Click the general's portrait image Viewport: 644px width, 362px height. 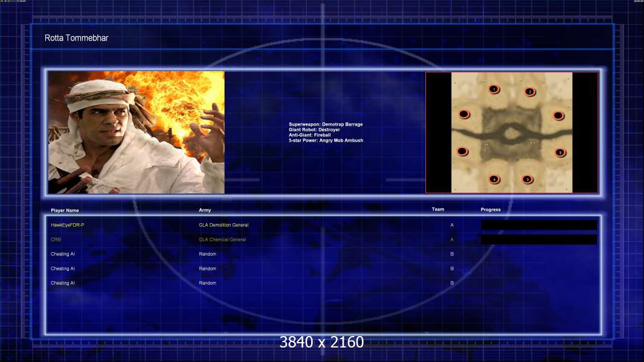tap(137, 132)
